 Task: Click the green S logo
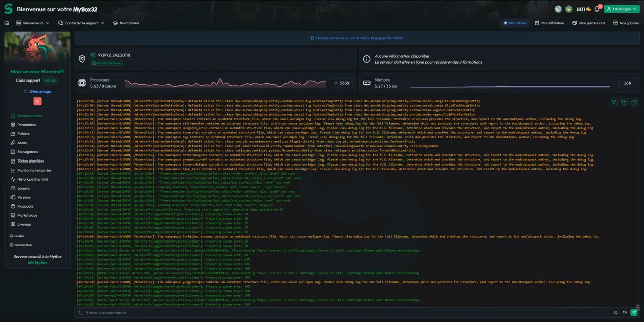tap(8, 9)
